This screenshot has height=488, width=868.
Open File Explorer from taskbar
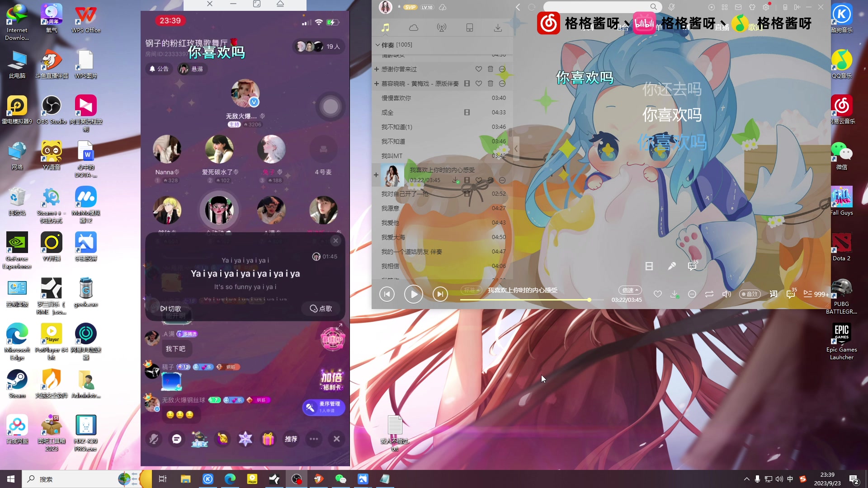tap(185, 479)
